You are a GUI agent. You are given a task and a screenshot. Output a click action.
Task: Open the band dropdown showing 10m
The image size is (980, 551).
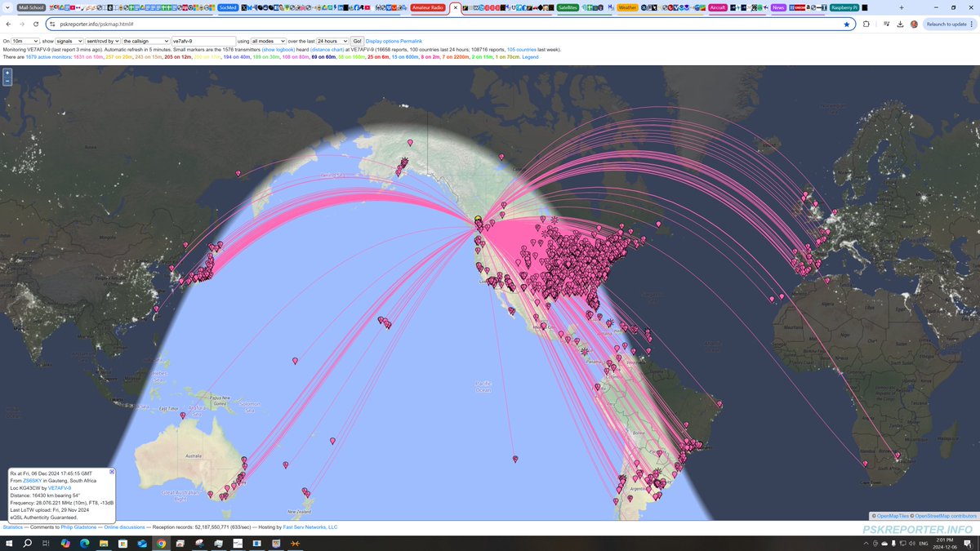(25, 41)
